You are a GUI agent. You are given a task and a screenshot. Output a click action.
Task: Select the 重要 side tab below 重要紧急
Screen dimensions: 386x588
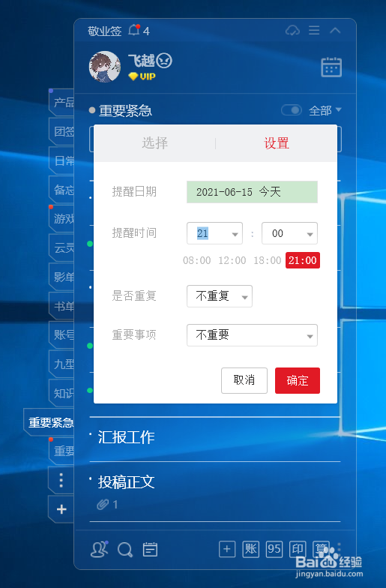click(61, 451)
